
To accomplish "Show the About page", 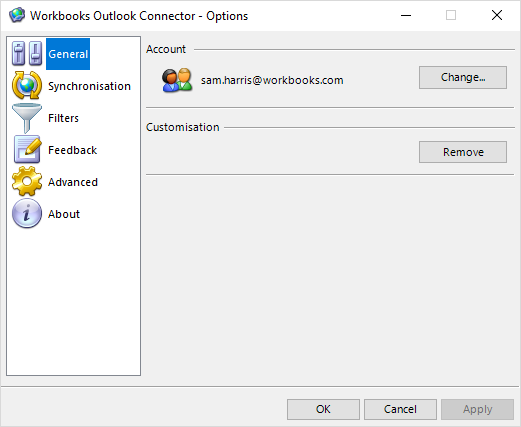I will click(x=64, y=214).
